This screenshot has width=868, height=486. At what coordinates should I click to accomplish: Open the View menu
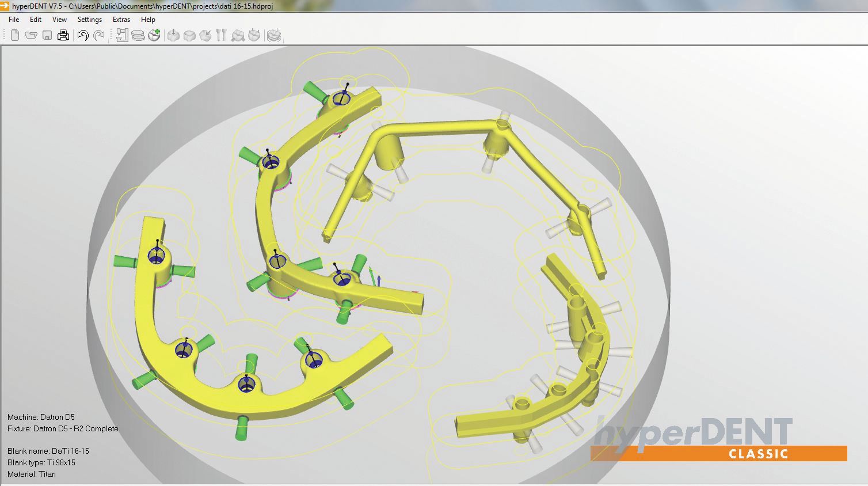tap(59, 19)
